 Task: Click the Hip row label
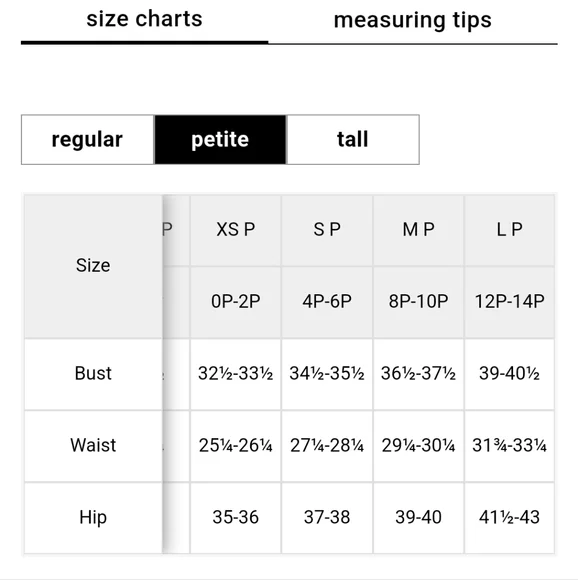[93, 517]
